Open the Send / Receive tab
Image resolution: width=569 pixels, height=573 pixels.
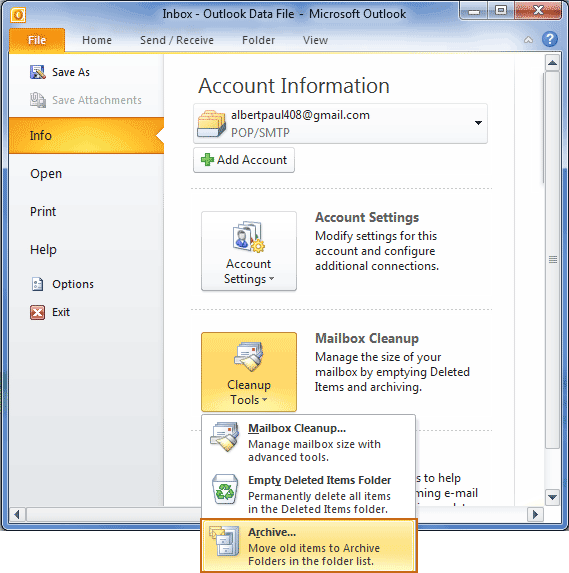(177, 40)
